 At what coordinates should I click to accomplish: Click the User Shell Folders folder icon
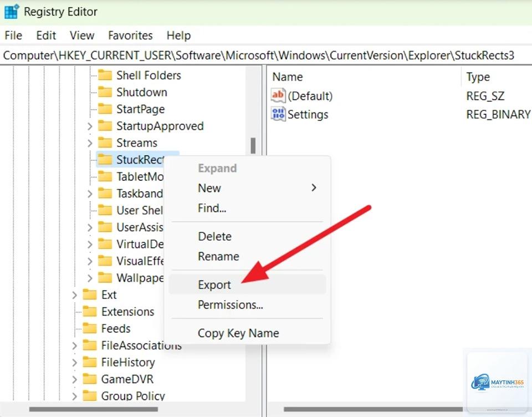point(105,210)
